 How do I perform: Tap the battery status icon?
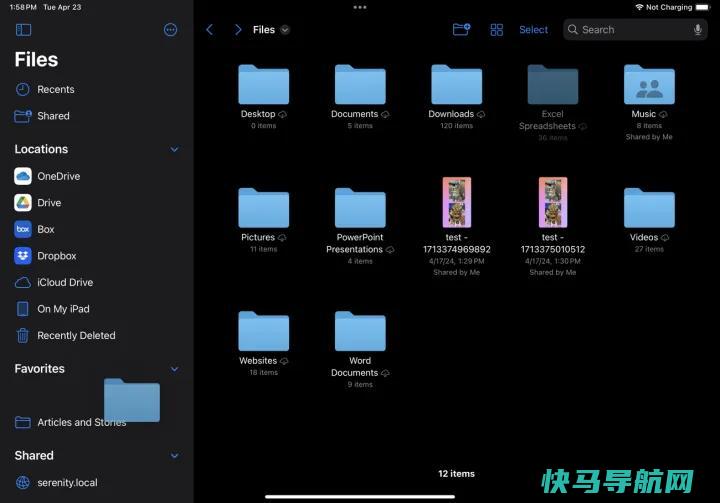coord(703,7)
